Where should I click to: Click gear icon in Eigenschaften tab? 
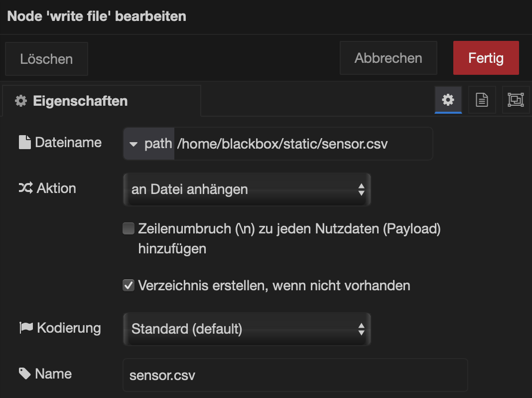tap(21, 101)
